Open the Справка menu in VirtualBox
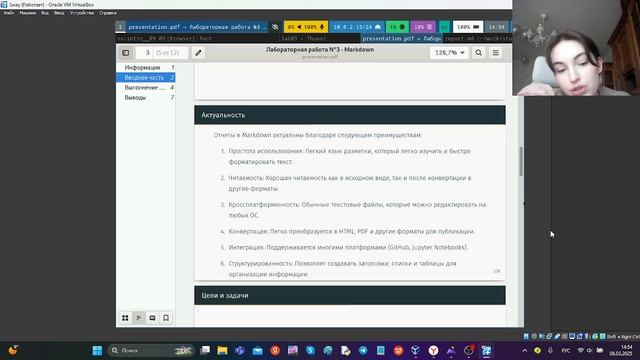Screen dimensions: 640x360 pos(108,13)
